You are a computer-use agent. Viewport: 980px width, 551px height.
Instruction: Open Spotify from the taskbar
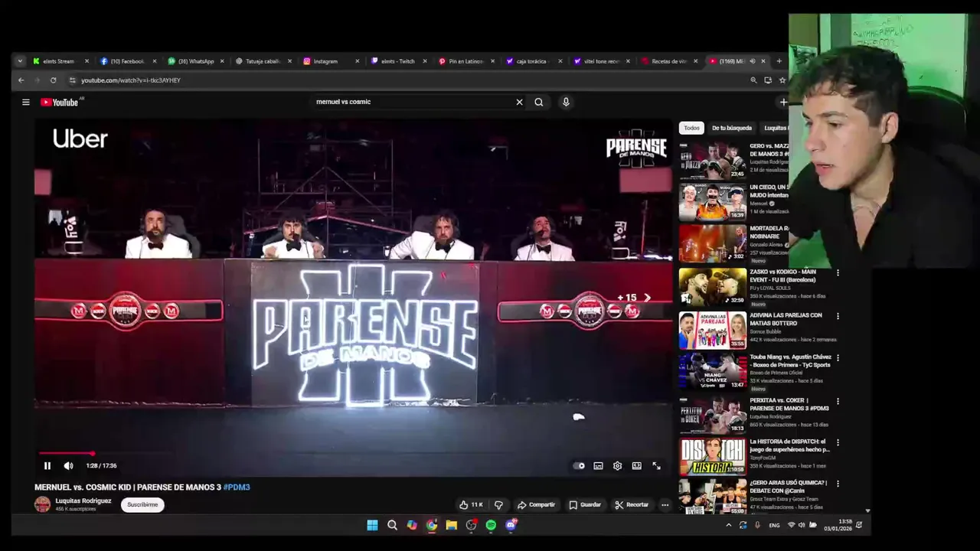[491, 525]
